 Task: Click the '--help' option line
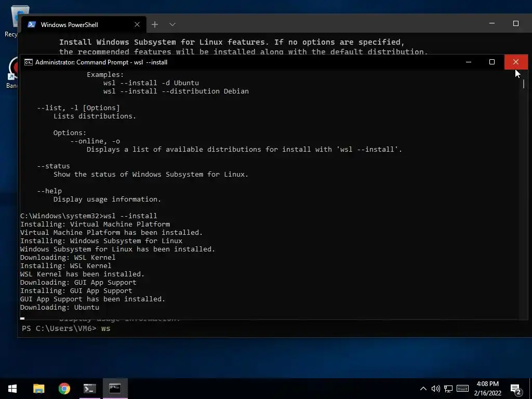click(x=49, y=191)
